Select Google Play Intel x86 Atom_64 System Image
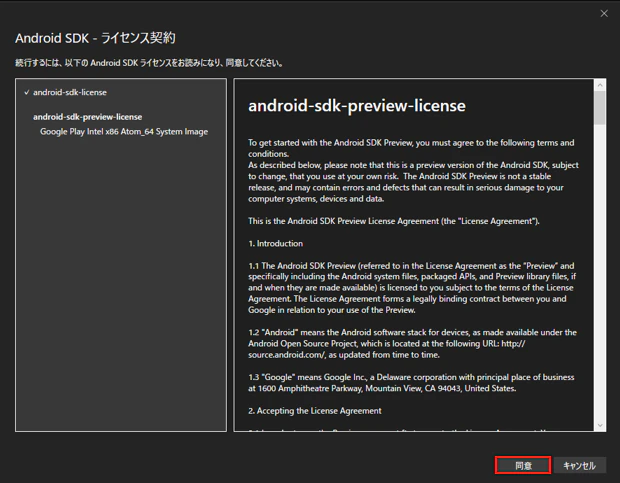The height and width of the screenshot is (483, 620). (124, 132)
